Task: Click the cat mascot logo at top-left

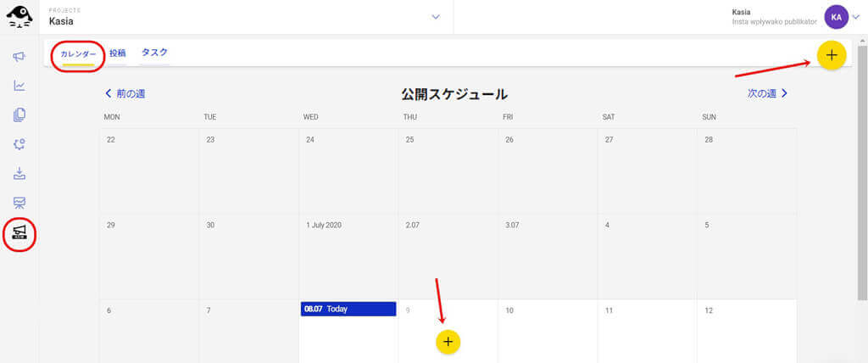Action: 19,16
